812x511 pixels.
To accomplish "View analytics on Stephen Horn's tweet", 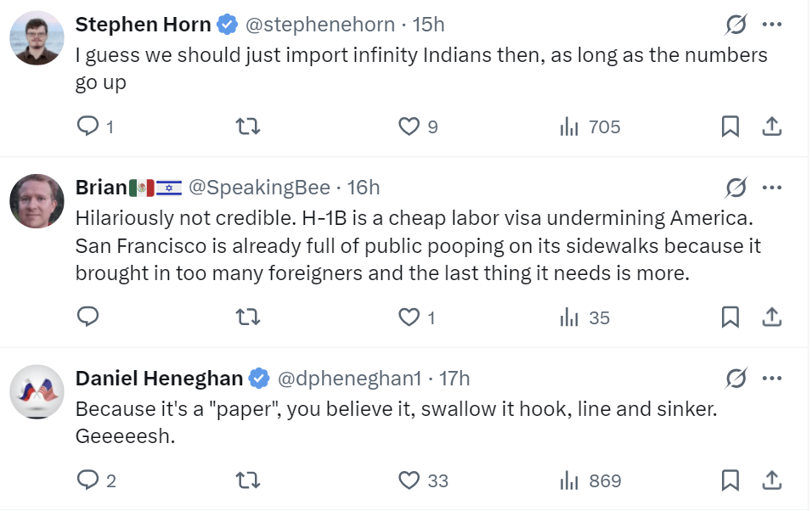I will (x=569, y=127).
